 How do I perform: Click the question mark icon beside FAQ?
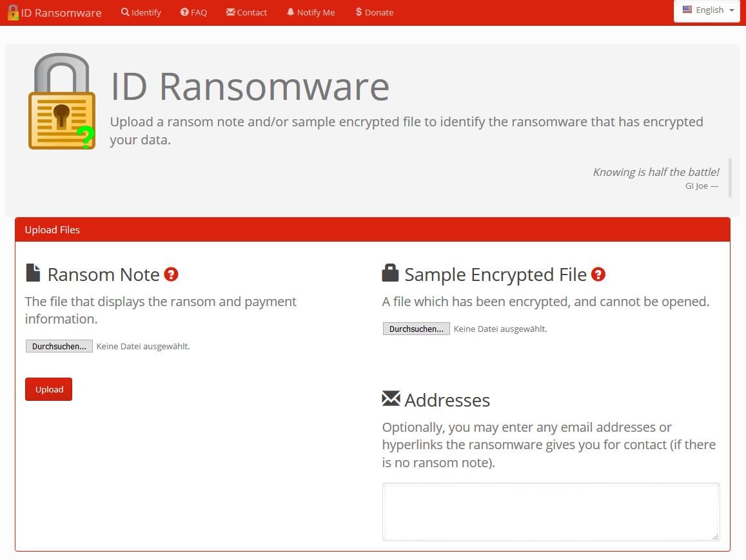[184, 12]
